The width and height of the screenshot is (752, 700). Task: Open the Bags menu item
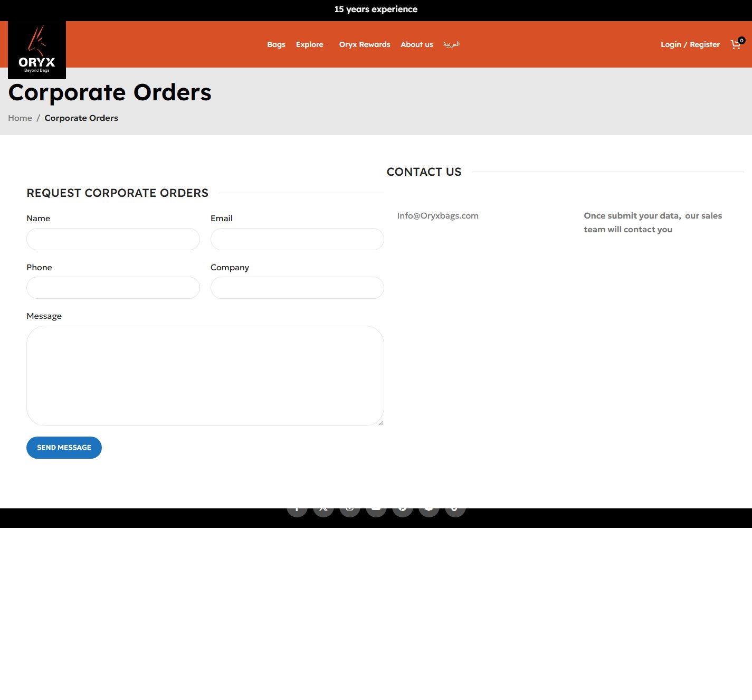276,44
